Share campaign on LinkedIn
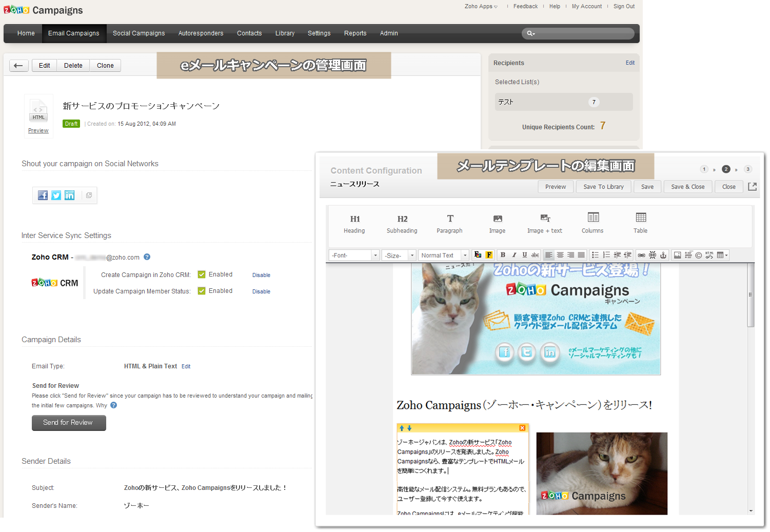 (x=70, y=195)
